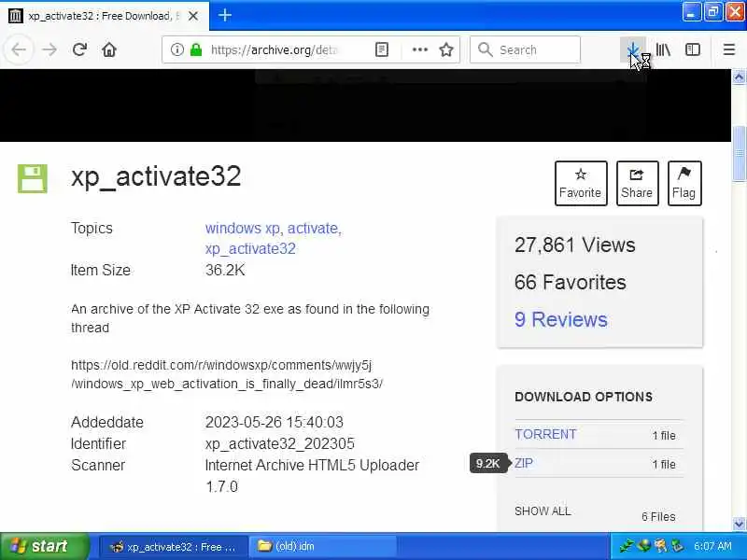Viewport: 747px width, 560px height.
Task: Open the 'activate' topic link
Action: [313, 229]
